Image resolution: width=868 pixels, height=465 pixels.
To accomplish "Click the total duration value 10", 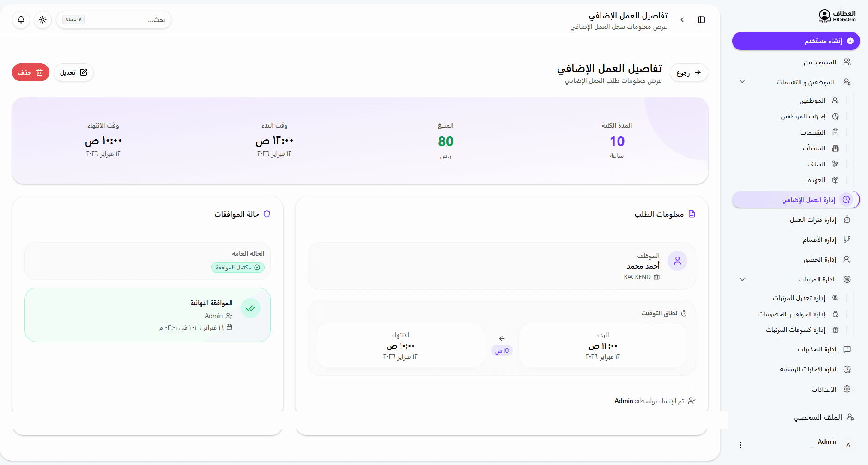I will pyautogui.click(x=617, y=141).
